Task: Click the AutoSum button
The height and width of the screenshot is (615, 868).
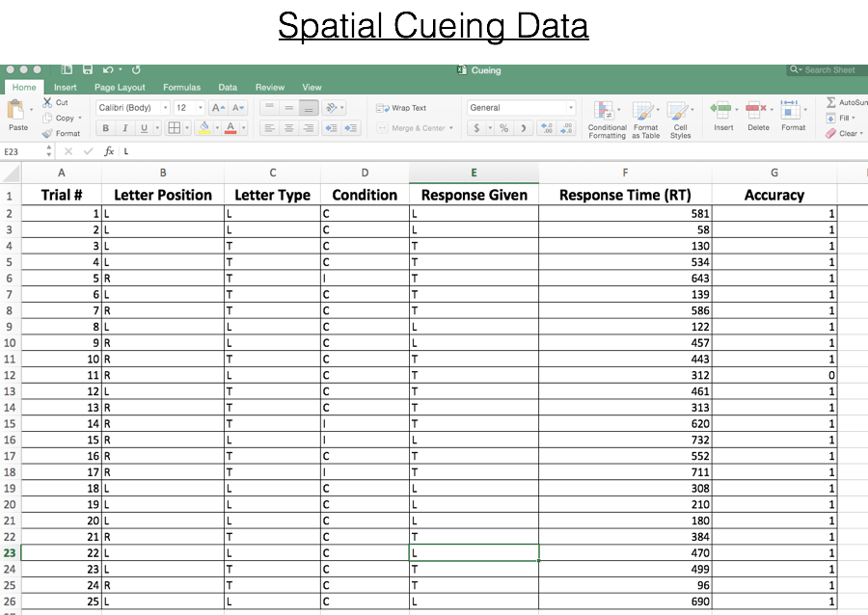Action: 847,102
